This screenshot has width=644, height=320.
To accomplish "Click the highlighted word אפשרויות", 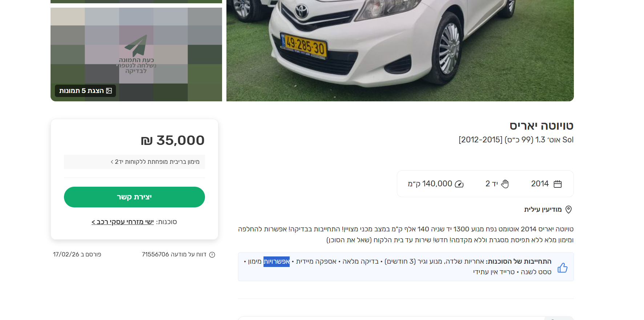I will click(277, 262).
